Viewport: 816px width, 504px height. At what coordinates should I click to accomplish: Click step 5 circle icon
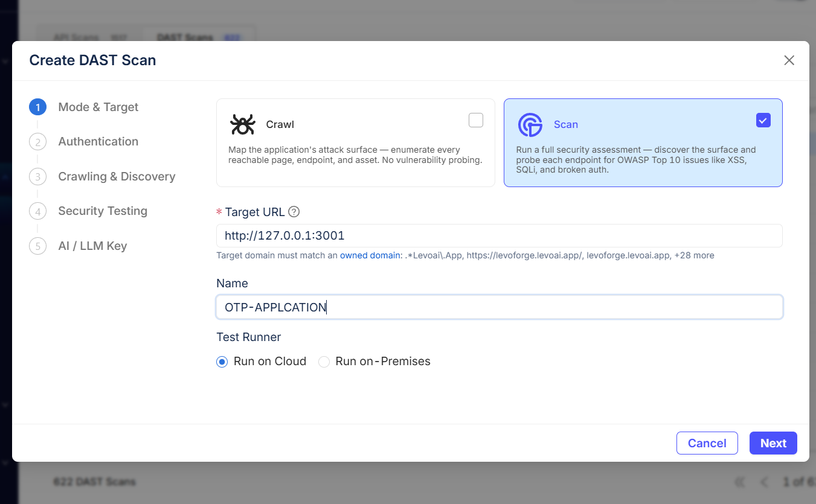pyautogui.click(x=37, y=246)
